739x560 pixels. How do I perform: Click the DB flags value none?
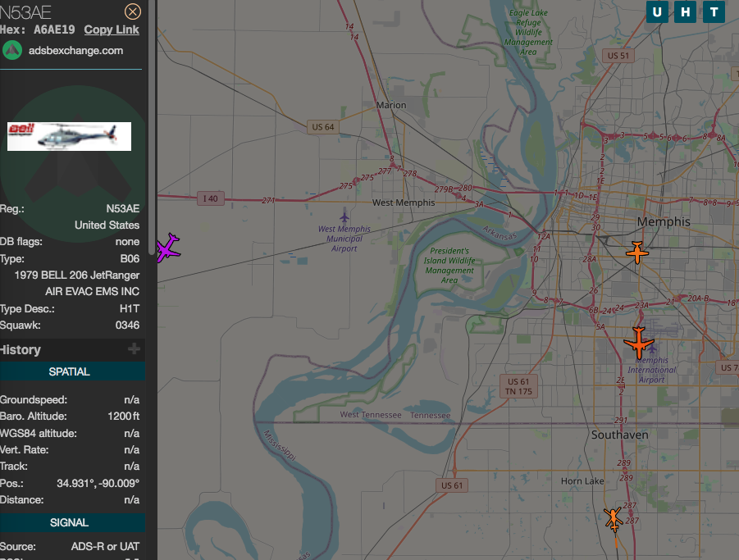click(x=127, y=242)
